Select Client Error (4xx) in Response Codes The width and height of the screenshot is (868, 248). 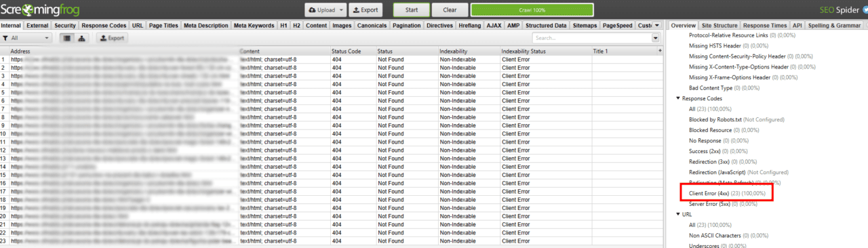click(x=727, y=193)
